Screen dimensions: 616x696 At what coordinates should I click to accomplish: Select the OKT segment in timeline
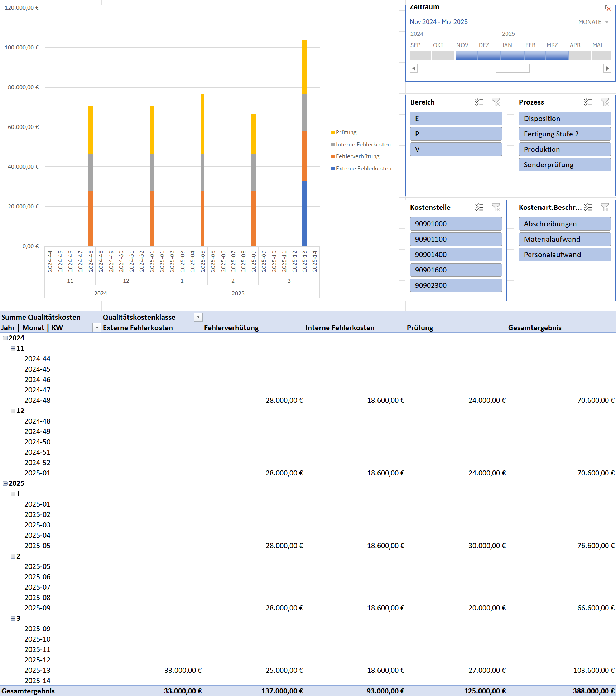click(443, 55)
